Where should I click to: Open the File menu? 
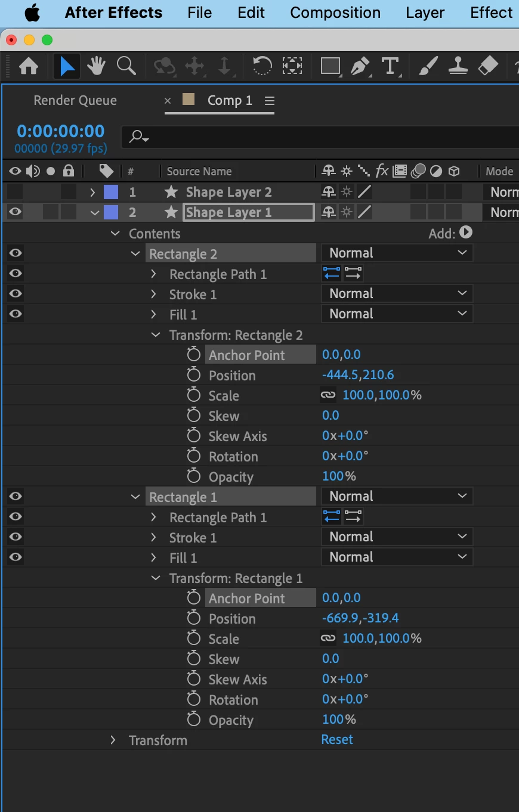(199, 13)
